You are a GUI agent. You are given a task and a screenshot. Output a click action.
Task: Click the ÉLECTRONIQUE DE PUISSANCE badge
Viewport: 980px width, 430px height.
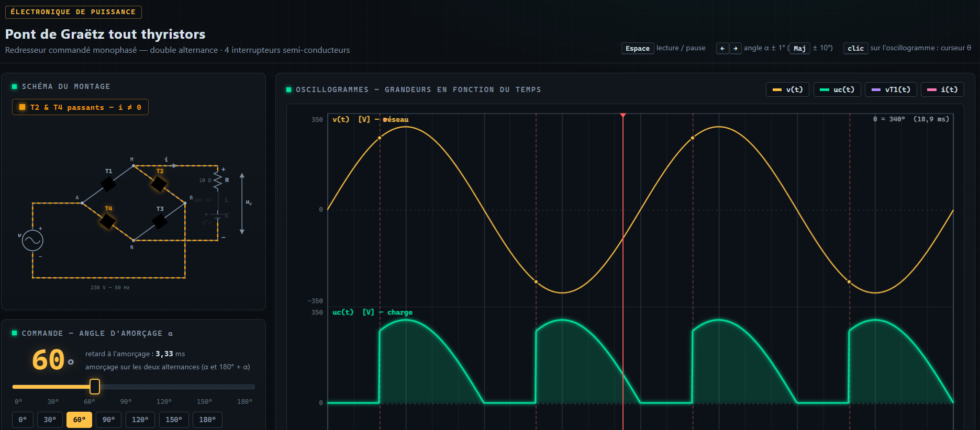(73, 12)
